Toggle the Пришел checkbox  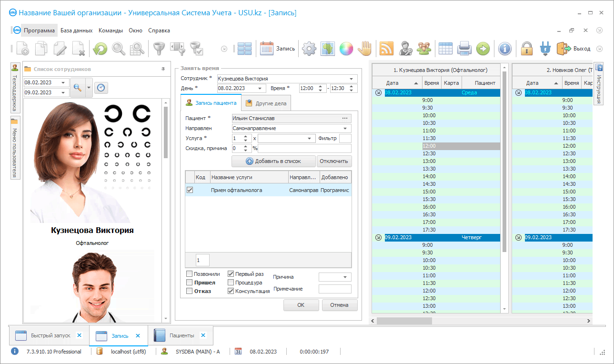click(x=190, y=283)
